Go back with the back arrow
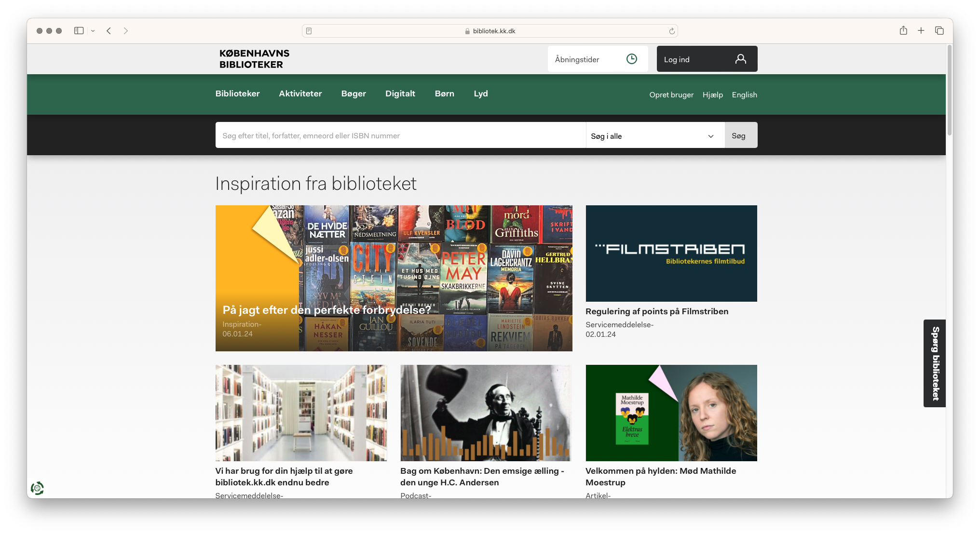Image resolution: width=980 pixels, height=534 pixels. pyautogui.click(x=109, y=31)
